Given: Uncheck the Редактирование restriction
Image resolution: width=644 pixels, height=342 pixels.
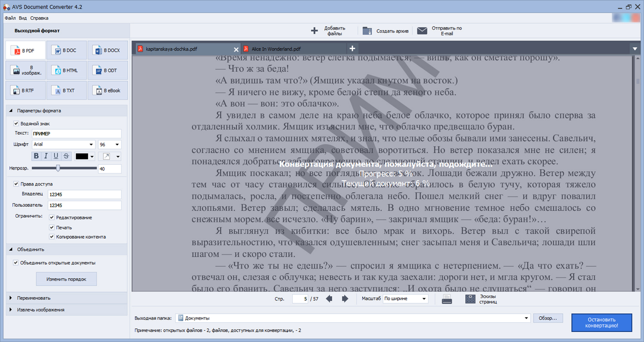Looking at the screenshot, I should coord(52,218).
